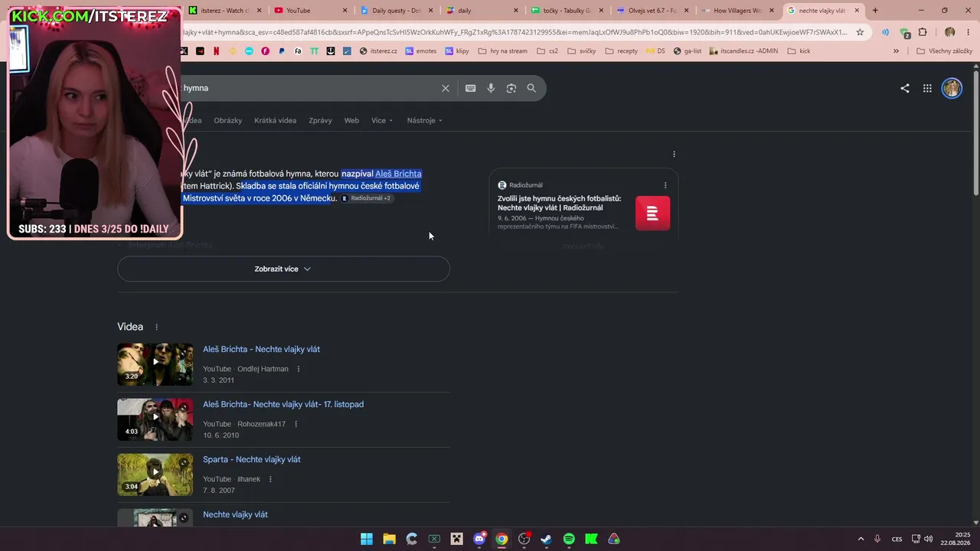Expand the answer with Zobrazit více
Image resolution: width=980 pixels, height=551 pixels.
click(283, 269)
